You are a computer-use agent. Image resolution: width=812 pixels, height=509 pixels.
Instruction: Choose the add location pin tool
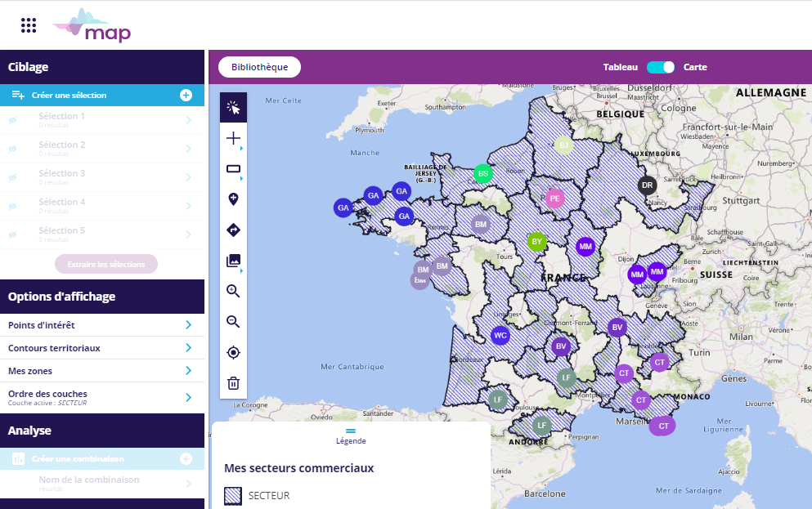point(234,199)
